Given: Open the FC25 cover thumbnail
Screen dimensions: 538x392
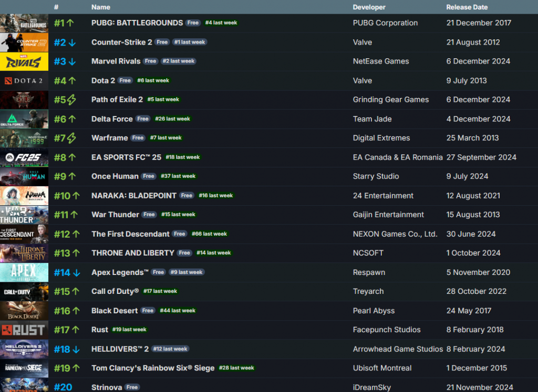Looking at the screenshot, I should (x=24, y=157).
